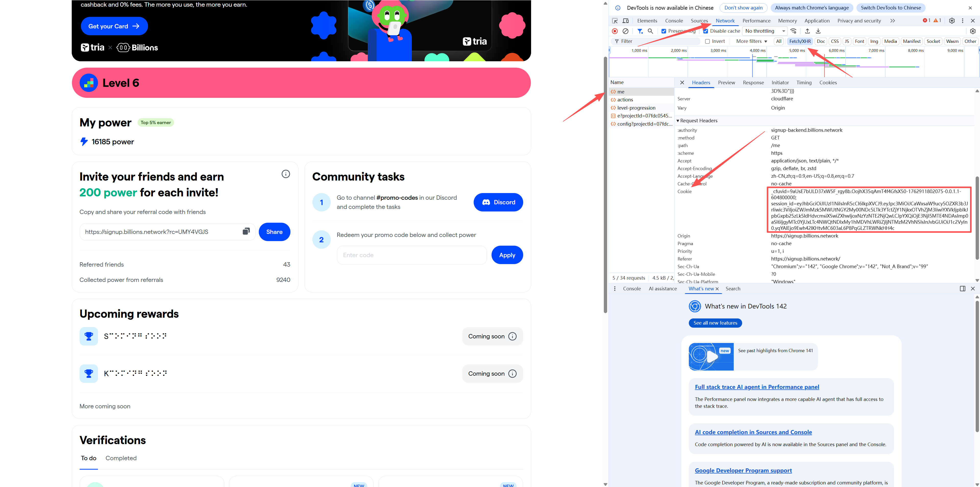Click the promo Enter code field
This screenshot has width=980, height=487.
(411, 255)
